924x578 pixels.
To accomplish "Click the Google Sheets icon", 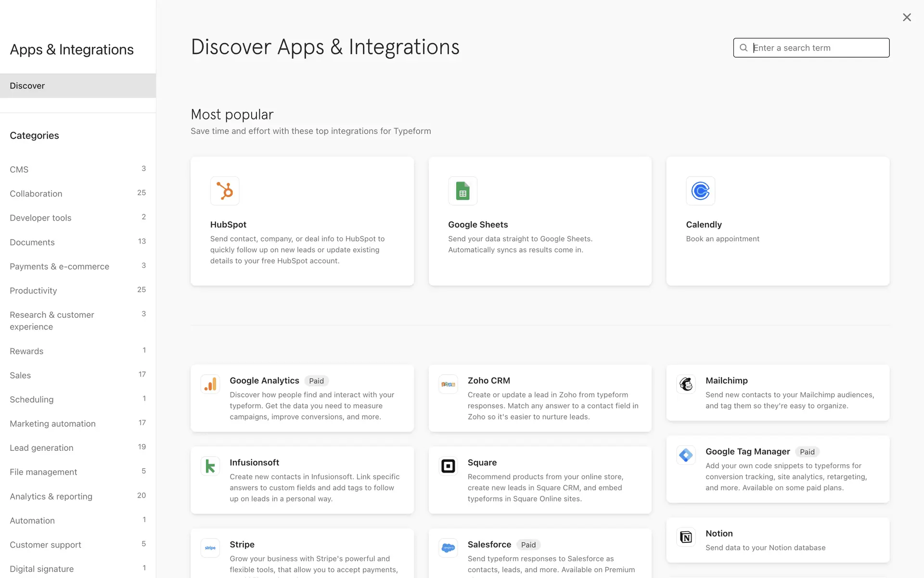I will tap(462, 191).
